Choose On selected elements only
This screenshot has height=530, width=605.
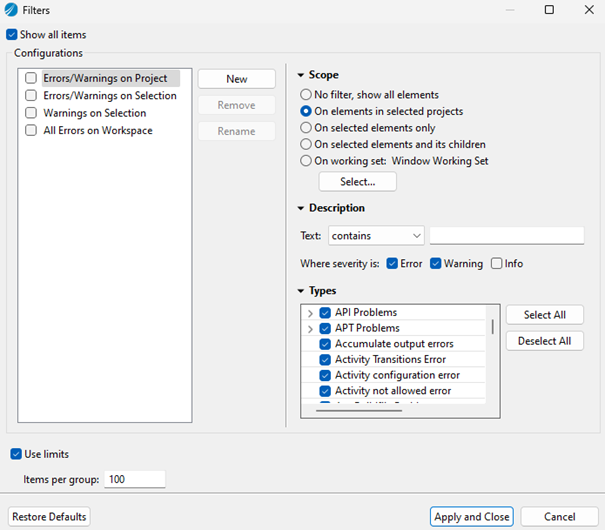[306, 128]
